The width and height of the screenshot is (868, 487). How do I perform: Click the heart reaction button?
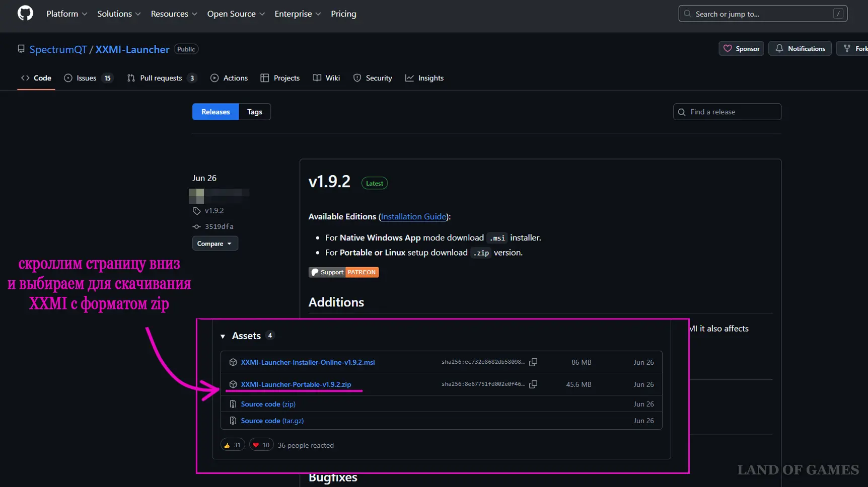[261, 445]
